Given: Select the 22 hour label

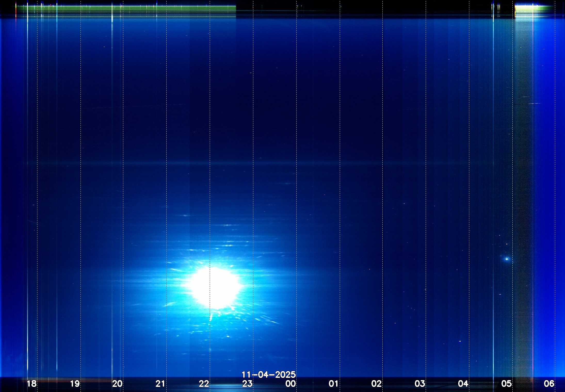Looking at the screenshot, I should 204,384.
